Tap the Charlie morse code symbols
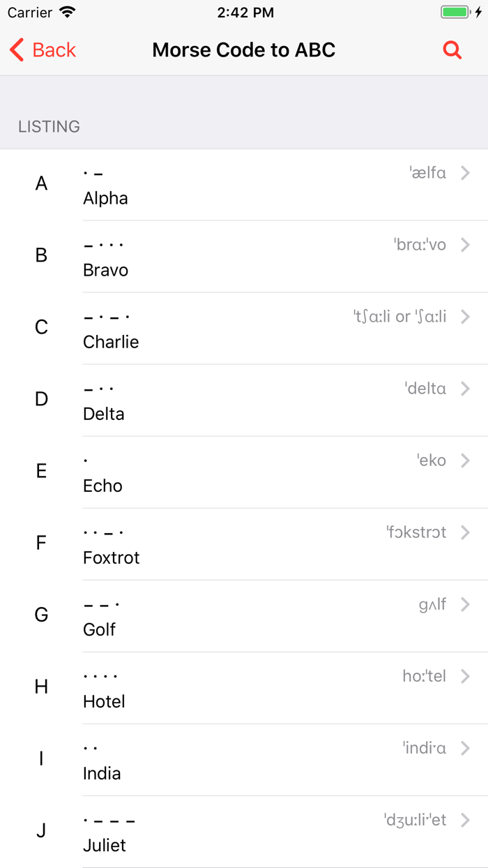 (107, 317)
